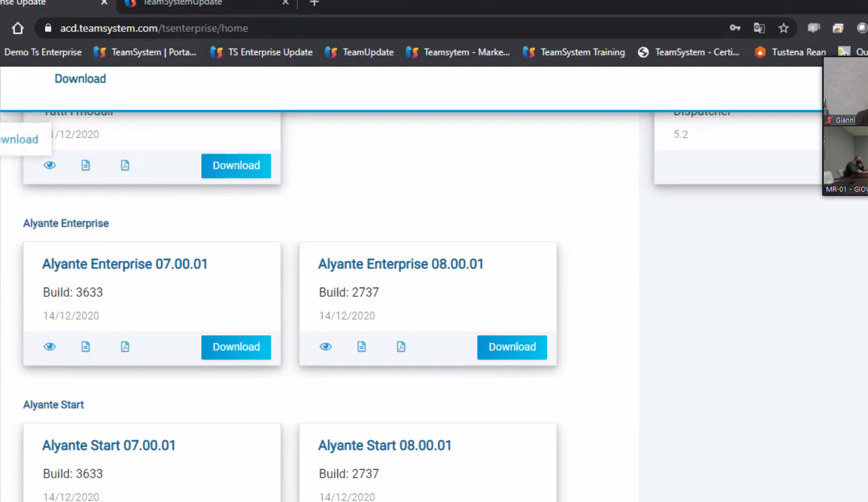Toggle the bookmark star in the address bar
This screenshot has height=502, width=868.
[784, 28]
